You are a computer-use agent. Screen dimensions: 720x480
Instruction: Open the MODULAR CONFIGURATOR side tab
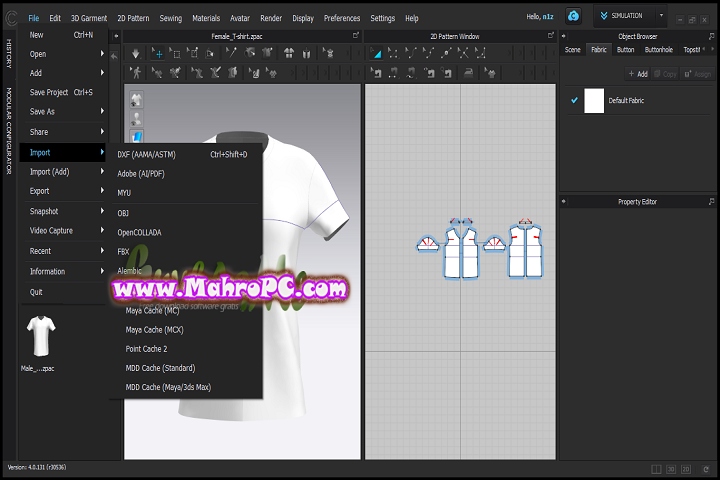(x=9, y=131)
